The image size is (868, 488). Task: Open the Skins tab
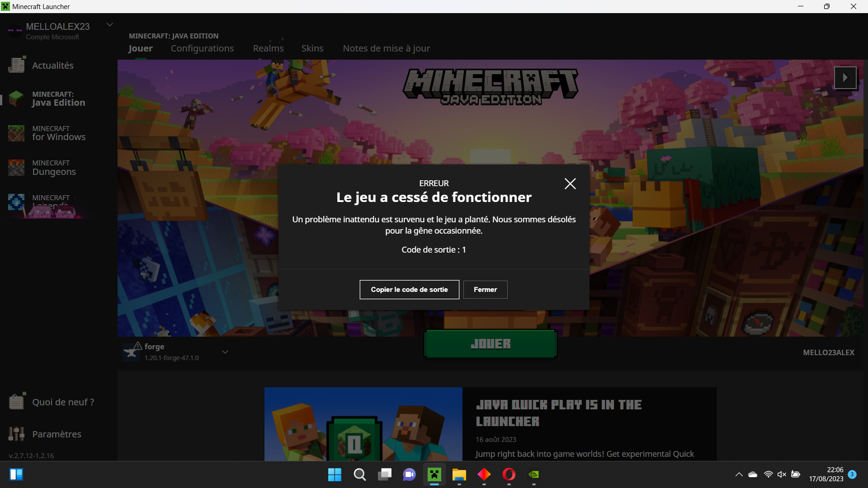(312, 48)
